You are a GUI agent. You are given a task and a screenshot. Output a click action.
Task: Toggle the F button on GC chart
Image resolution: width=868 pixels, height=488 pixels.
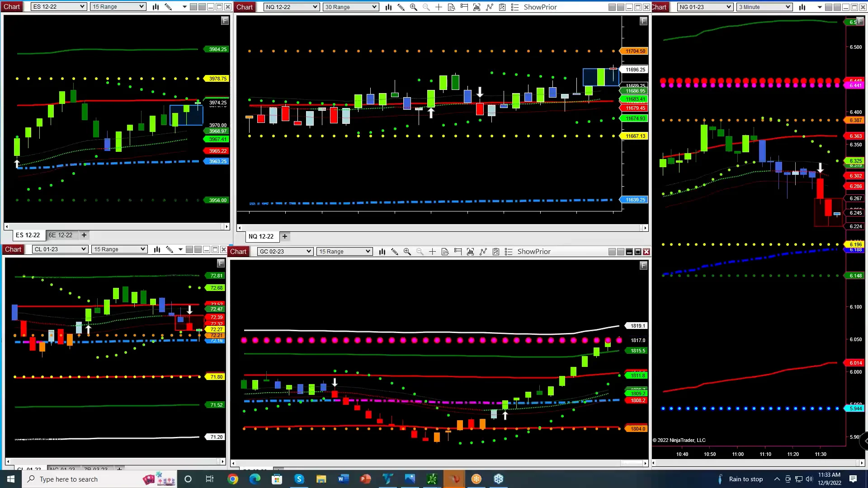[643, 266]
